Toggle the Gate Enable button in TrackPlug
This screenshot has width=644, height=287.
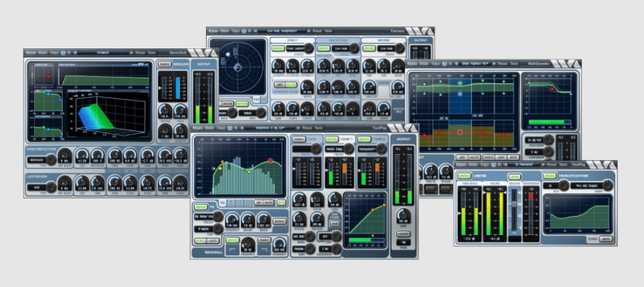coord(298,139)
